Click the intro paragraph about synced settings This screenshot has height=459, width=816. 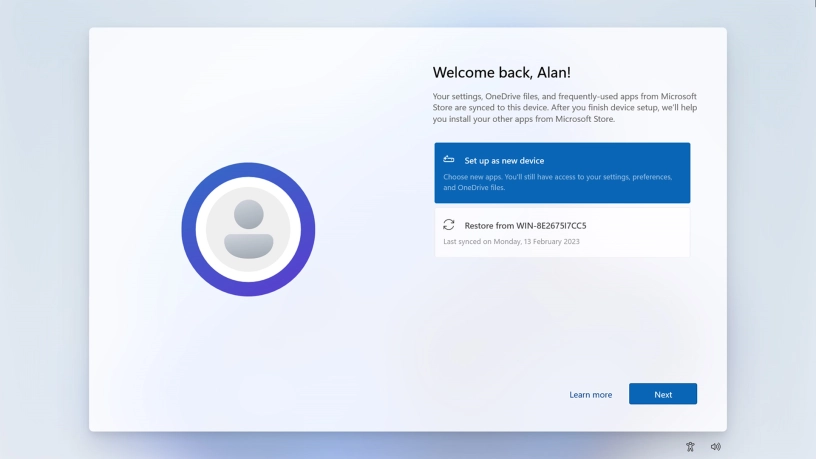point(564,107)
